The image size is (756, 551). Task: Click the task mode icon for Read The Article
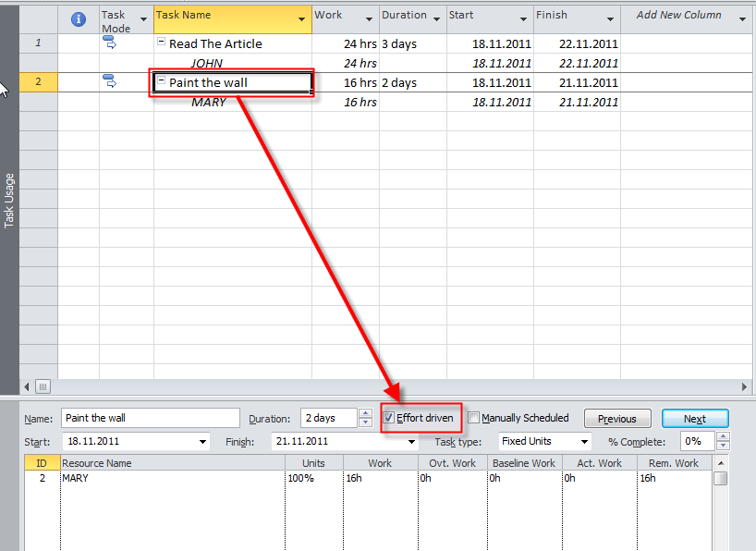click(x=109, y=43)
